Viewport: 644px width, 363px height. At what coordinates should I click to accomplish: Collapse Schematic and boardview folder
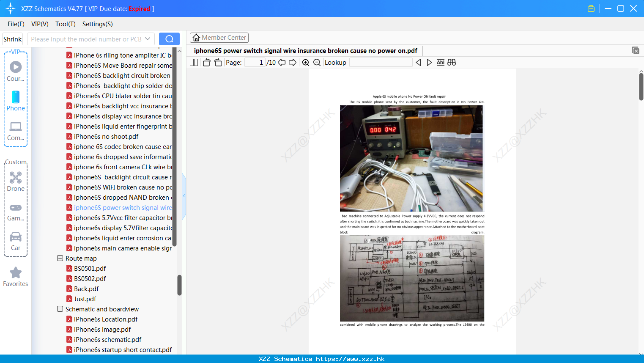pos(60,309)
